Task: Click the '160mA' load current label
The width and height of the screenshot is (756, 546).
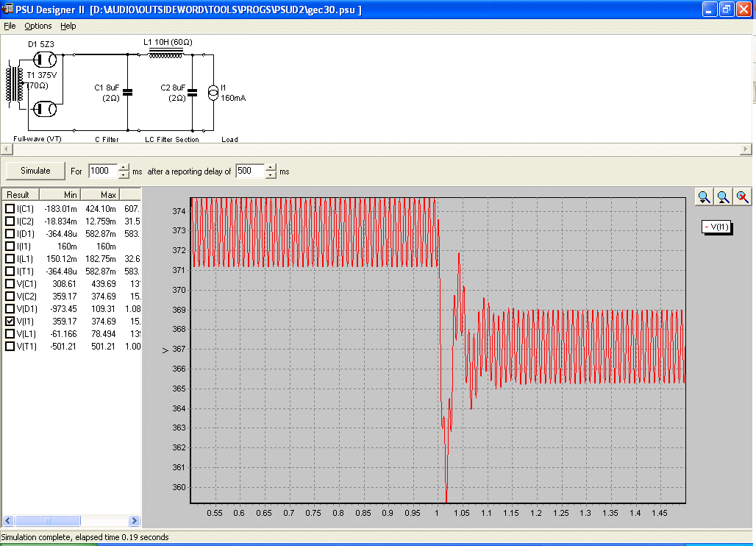Action: tap(233, 98)
